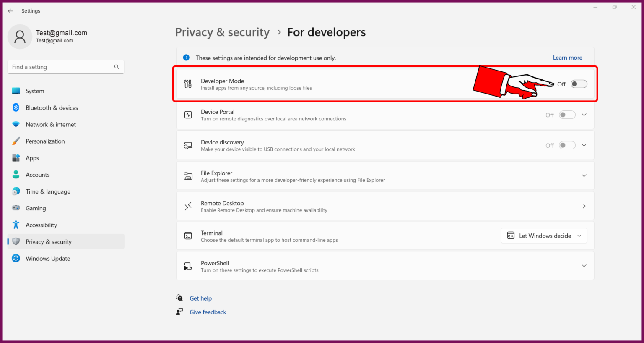Click the Accessibility figure icon
Image resolution: width=644 pixels, height=343 pixels.
coord(16,225)
